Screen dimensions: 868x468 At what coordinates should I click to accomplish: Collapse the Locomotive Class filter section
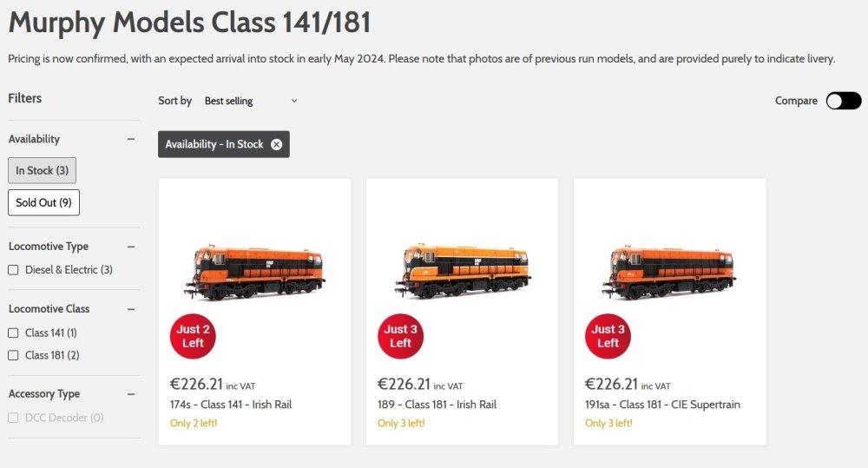click(x=131, y=309)
